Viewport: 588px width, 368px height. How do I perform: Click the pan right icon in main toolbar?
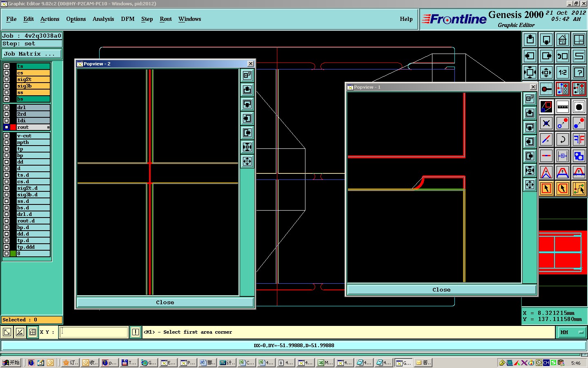pyautogui.click(x=546, y=56)
